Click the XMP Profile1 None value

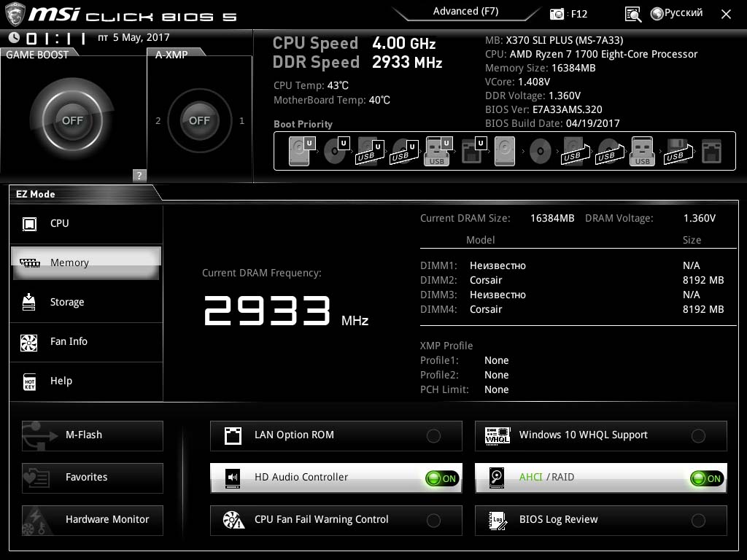(496, 360)
